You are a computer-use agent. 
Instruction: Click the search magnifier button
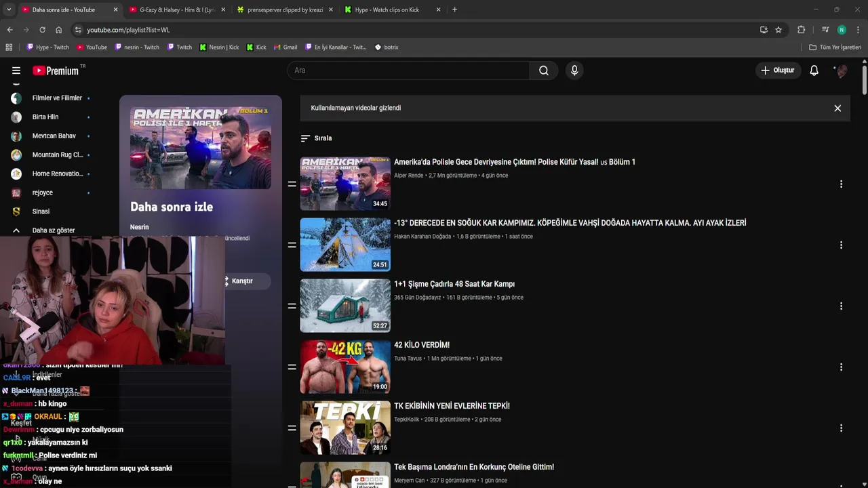point(544,70)
